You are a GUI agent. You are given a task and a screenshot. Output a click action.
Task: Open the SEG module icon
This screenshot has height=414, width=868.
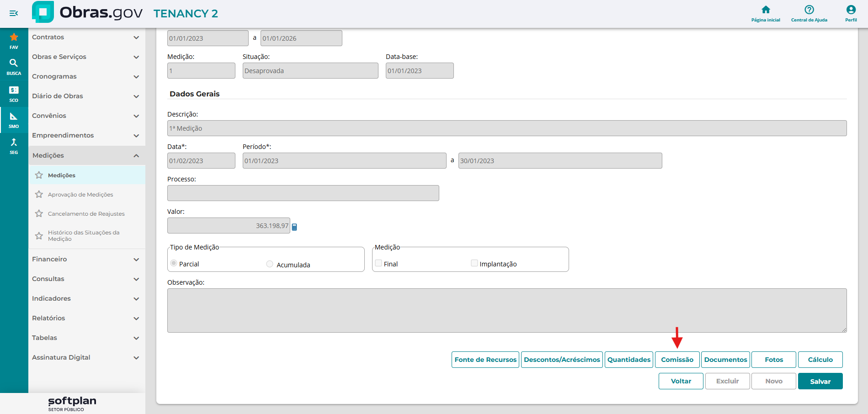coord(14,146)
